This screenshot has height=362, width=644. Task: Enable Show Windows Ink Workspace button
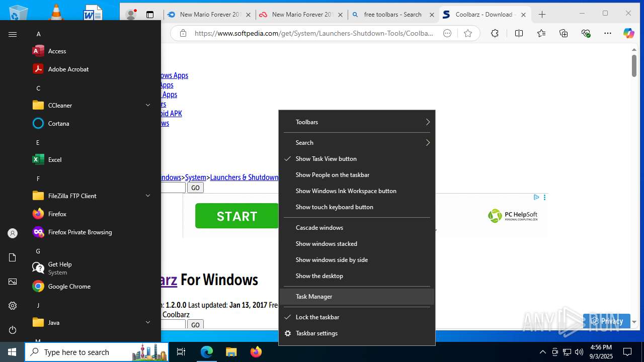tap(357, 191)
